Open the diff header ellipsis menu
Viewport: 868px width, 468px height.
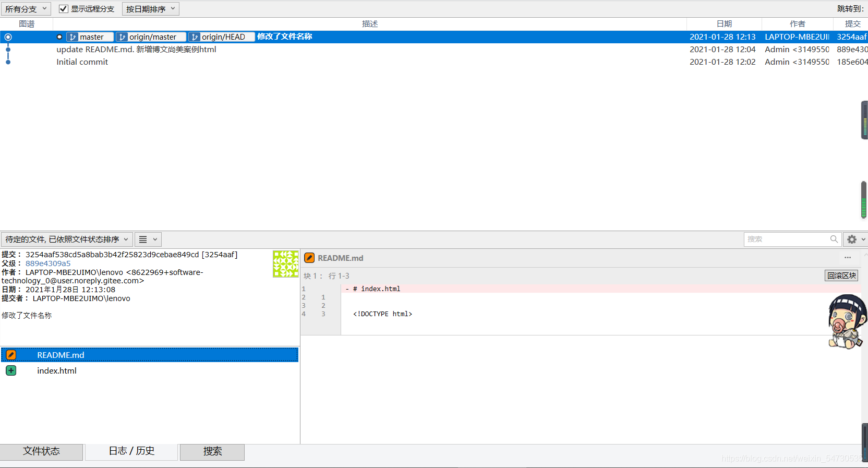tap(848, 258)
